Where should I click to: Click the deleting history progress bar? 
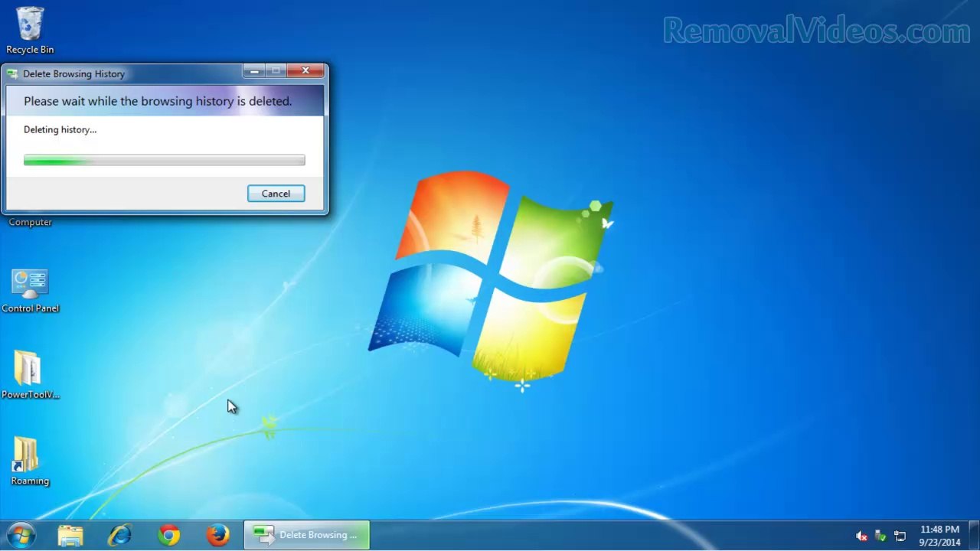(164, 160)
